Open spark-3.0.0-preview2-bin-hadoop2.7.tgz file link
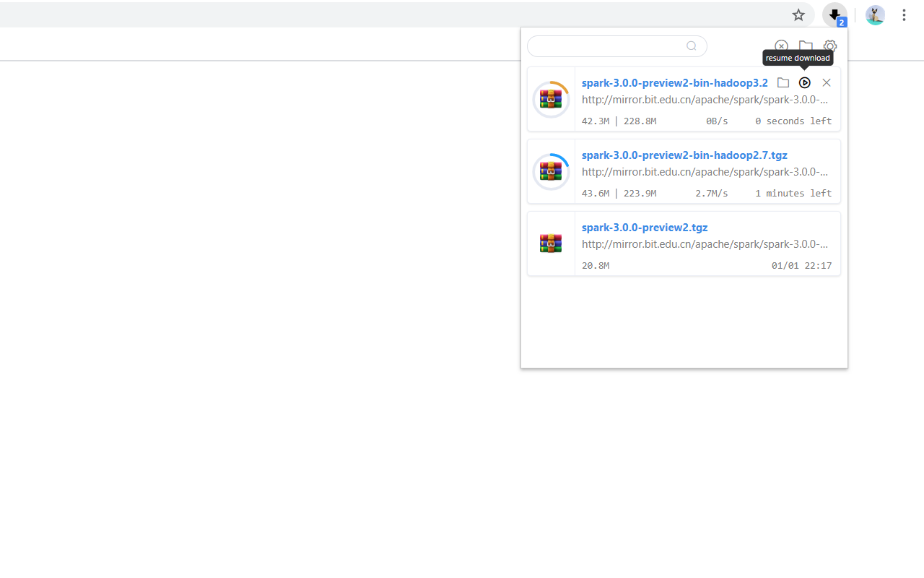Image resolution: width=924 pixels, height=578 pixels. tap(684, 155)
